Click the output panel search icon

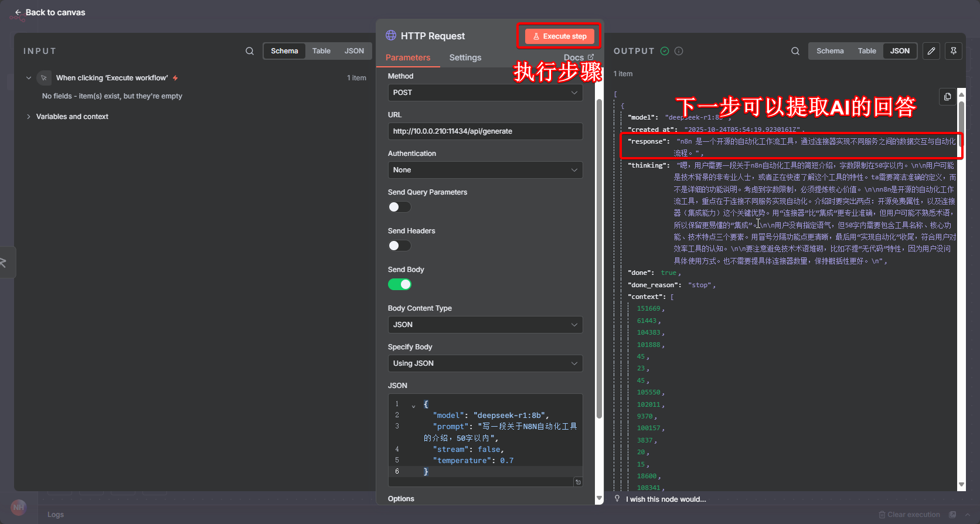pyautogui.click(x=795, y=51)
